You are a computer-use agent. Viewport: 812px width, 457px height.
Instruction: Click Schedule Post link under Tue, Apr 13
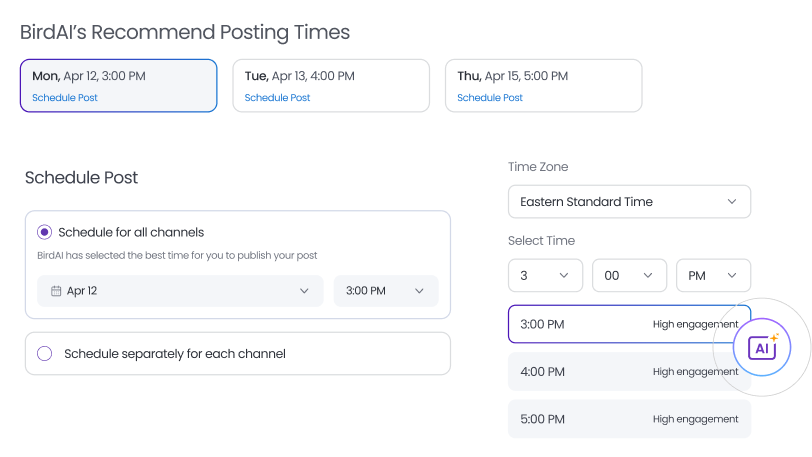point(277,98)
